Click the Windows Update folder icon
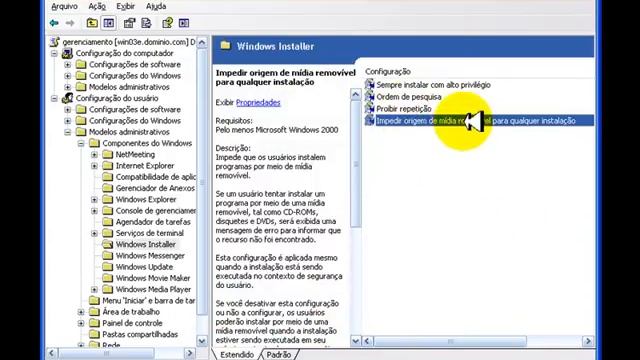640x360 pixels. tap(108, 267)
